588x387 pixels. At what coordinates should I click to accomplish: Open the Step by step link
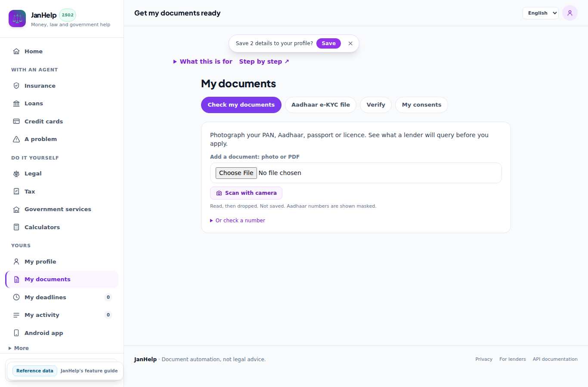point(264,61)
